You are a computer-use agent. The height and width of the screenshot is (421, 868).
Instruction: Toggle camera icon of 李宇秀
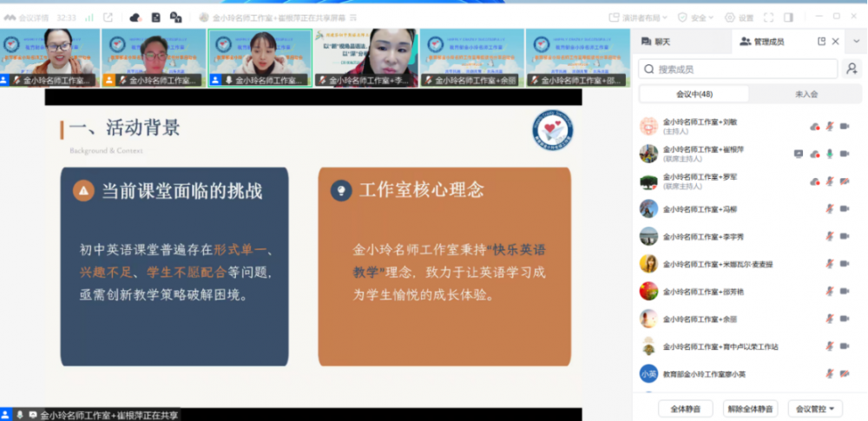pyautogui.click(x=845, y=236)
